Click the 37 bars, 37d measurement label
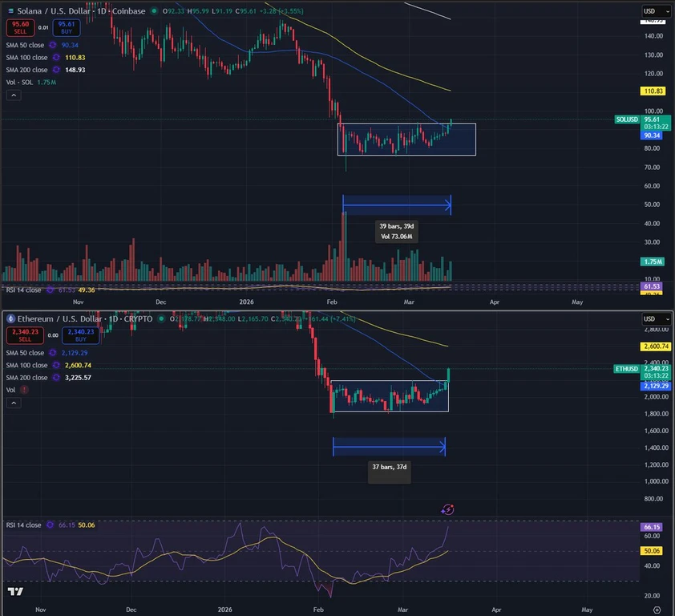675x616 pixels. (389, 472)
